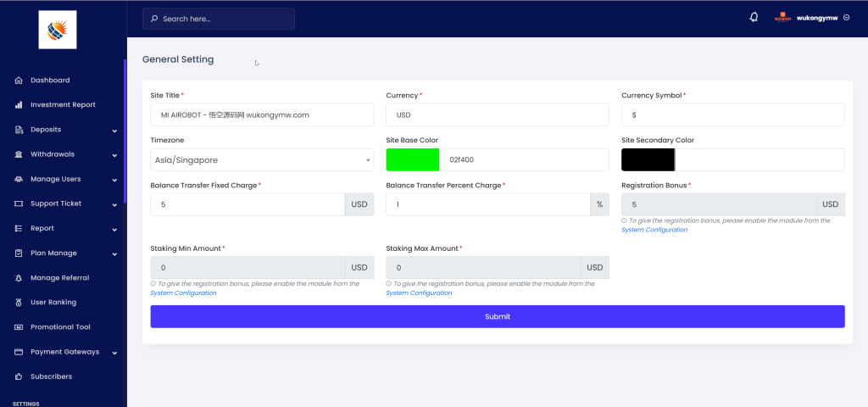Click the Payment Gateways card icon
Image resolution: width=868 pixels, height=407 pixels.
point(19,352)
